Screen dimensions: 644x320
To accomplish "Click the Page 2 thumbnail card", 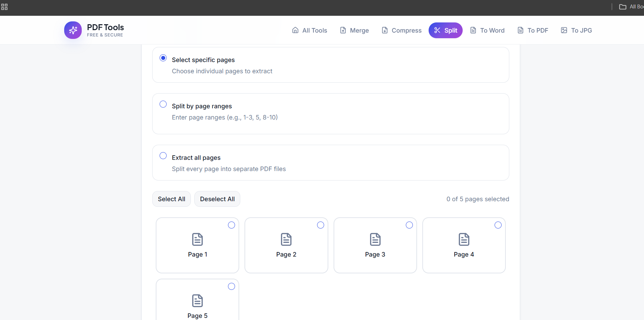I will click(286, 245).
